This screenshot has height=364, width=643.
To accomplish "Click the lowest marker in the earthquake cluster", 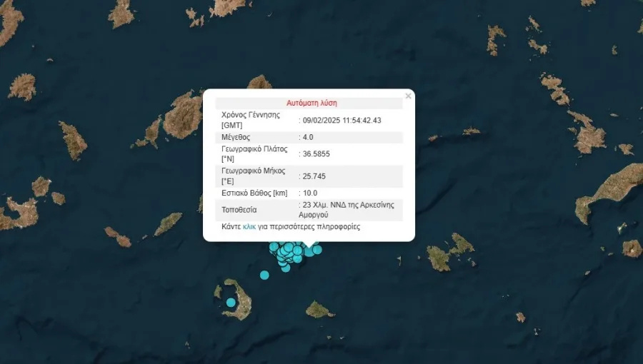I will coord(286,268).
